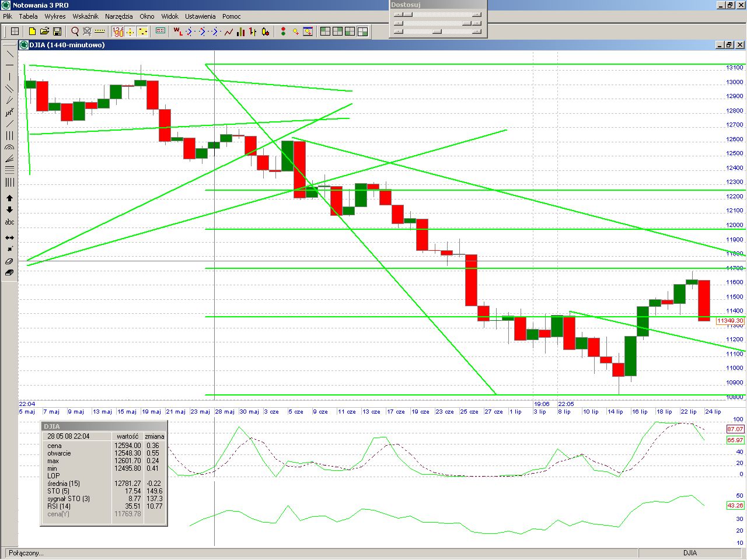This screenshot has height=560, width=747.
Task: Click the magnifier zoom icon in toolbar
Action: (x=75, y=32)
